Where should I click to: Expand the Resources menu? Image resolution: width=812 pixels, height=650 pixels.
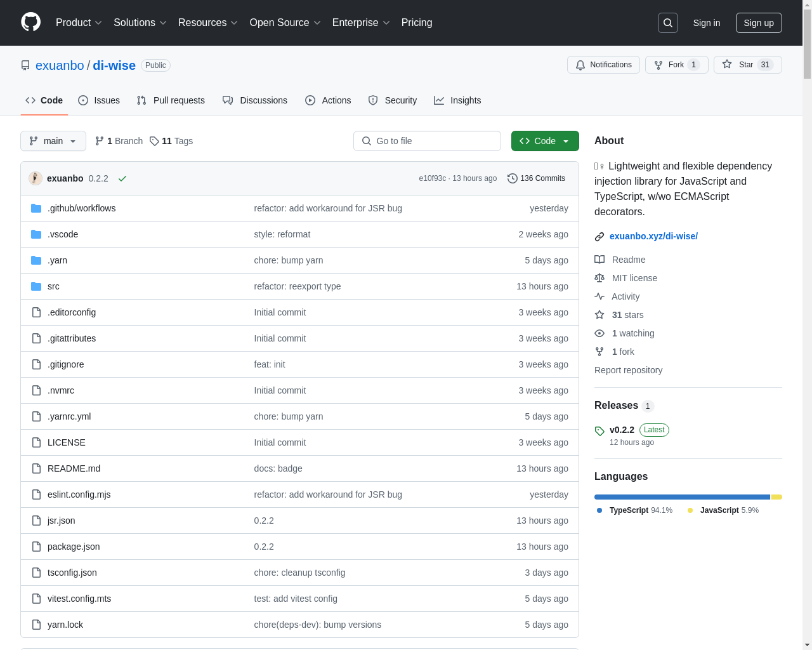pos(208,23)
